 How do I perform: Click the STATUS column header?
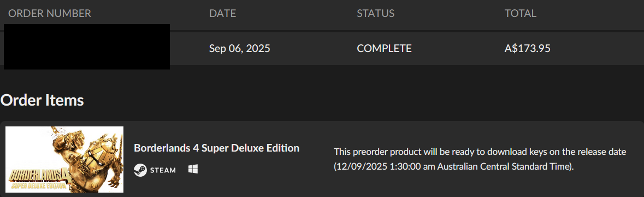point(375,14)
